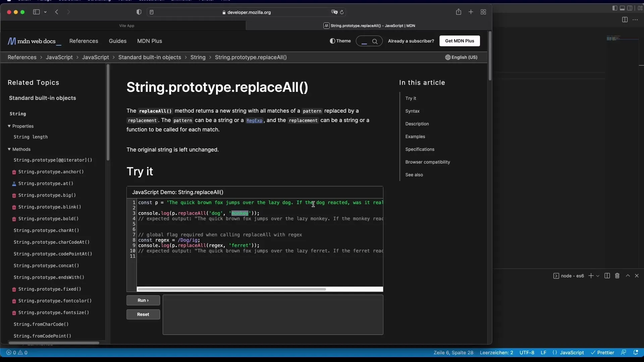Go back with the Safari back arrow
Image resolution: width=644 pixels, height=362 pixels.
[57, 12]
